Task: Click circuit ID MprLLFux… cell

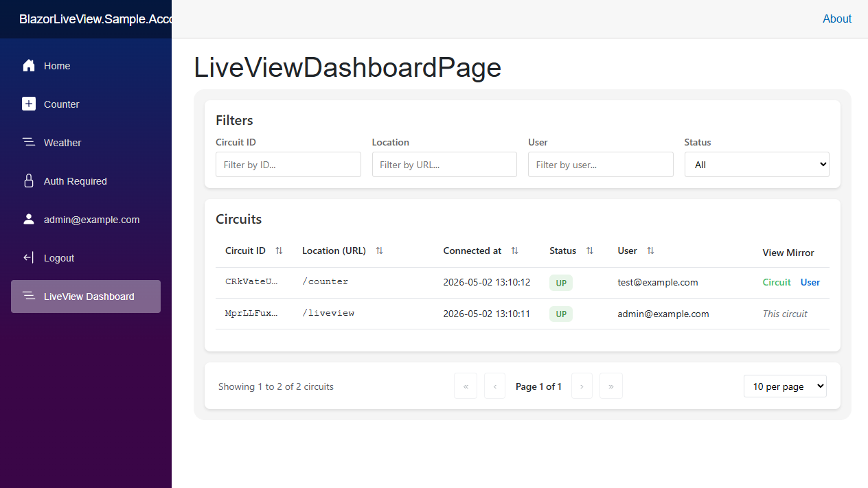Action: (x=252, y=314)
